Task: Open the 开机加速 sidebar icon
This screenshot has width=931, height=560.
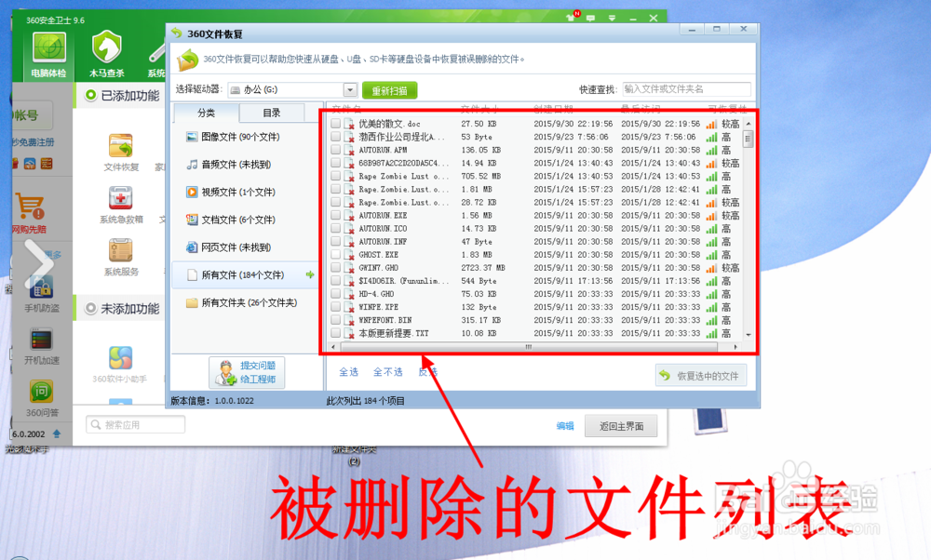Action: pos(42,347)
